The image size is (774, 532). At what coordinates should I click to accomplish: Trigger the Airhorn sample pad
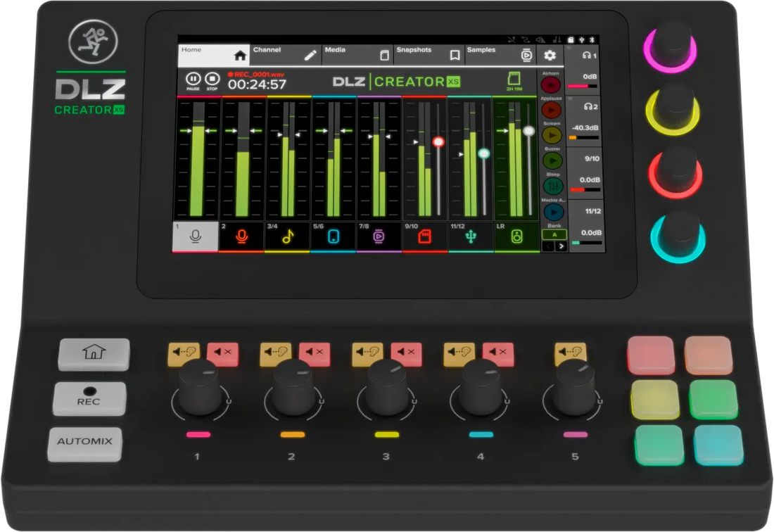[551, 84]
